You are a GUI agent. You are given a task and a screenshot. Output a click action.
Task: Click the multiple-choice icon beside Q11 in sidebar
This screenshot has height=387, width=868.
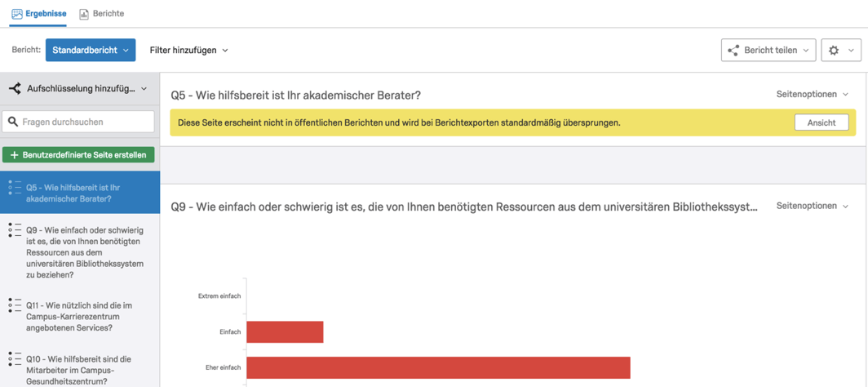tap(15, 305)
